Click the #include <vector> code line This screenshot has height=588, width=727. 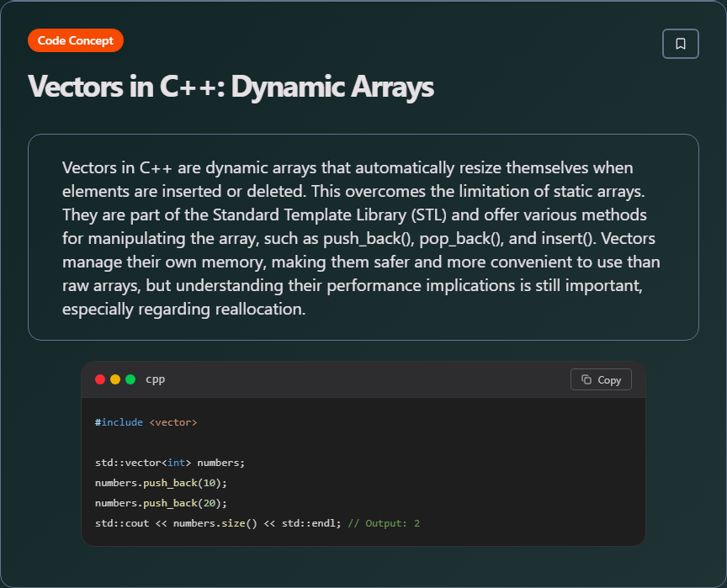[x=146, y=422]
